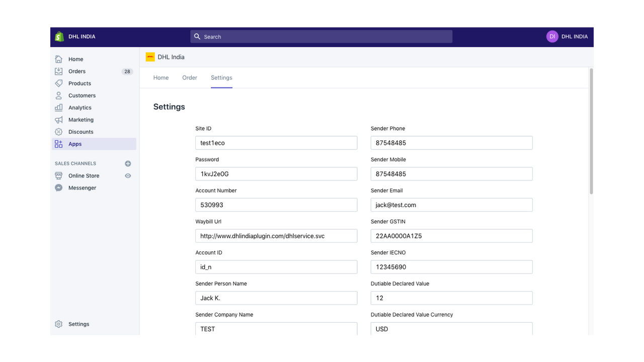Click the DHL yellow logo icon

pos(150,57)
